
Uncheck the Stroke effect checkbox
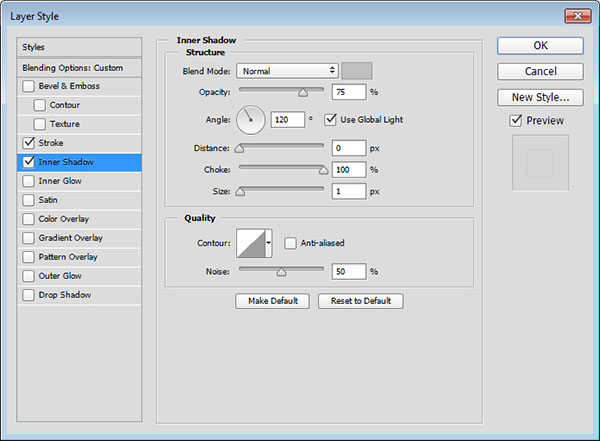point(28,143)
